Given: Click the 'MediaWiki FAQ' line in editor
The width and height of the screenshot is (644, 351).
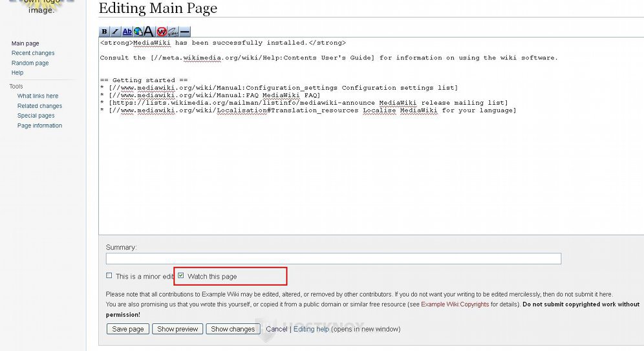Looking at the screenshot, I should coord(210,95).
